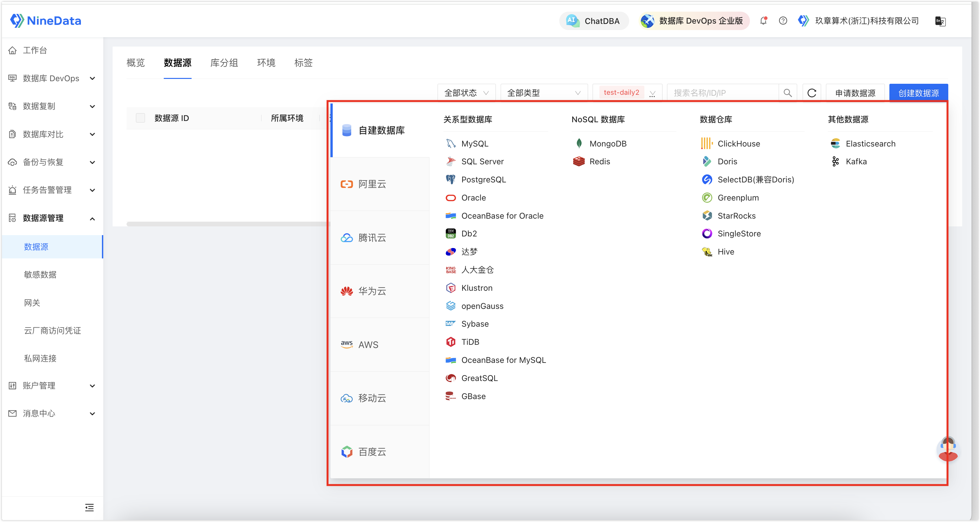Viewport: 980px width, 522px height.
Task: Open the customer service avatar
Action: (947, 449)
